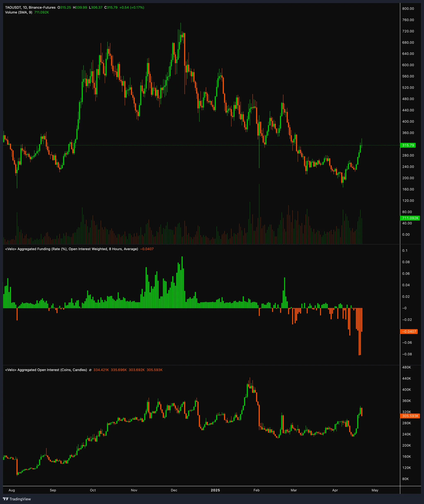Click the green 711.092K volume axis tag
The width and height of the screenshot is (424, 504).
click(410, 218)
